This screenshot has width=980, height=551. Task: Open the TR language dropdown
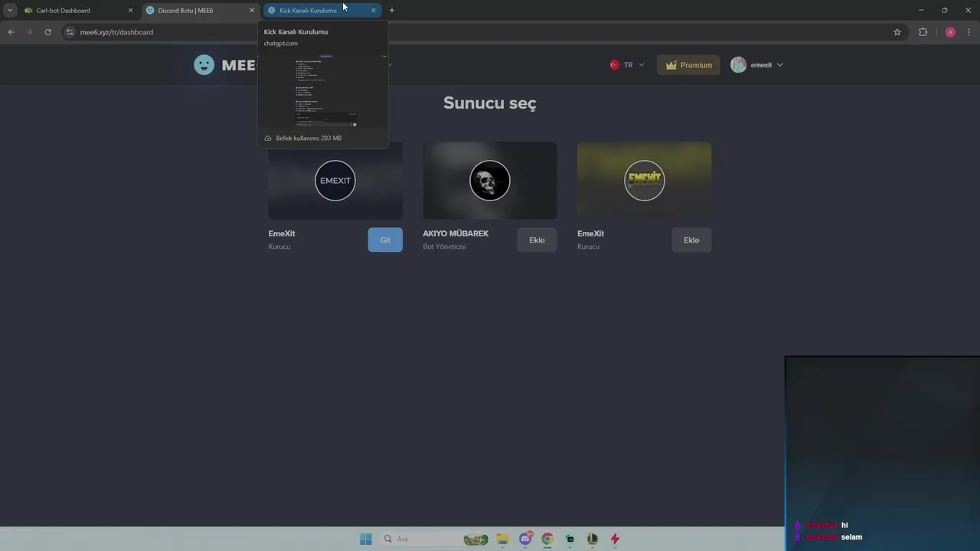tap(627, 65)
